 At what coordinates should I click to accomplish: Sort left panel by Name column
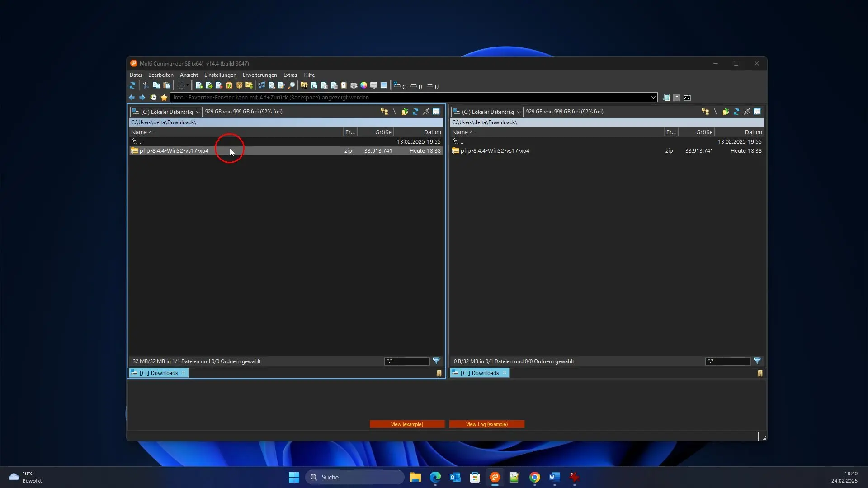pyautogui.click(x=236, y=132)
